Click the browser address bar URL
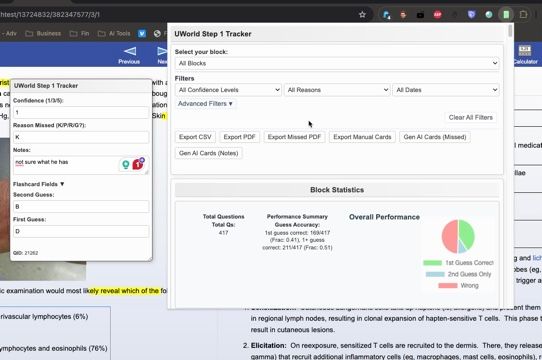The height and width of the screenshot is (360, 542). pos(50,15)
